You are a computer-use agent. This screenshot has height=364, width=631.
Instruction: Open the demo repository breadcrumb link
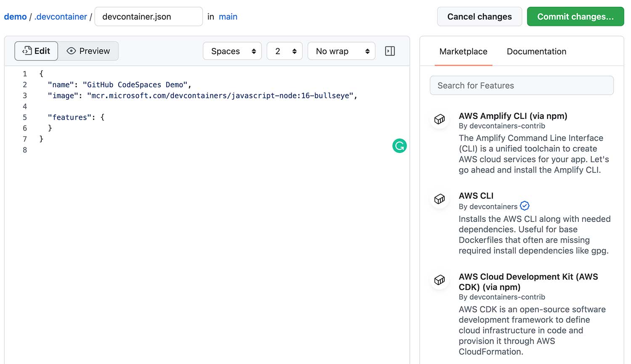click(x=15, y=17)
